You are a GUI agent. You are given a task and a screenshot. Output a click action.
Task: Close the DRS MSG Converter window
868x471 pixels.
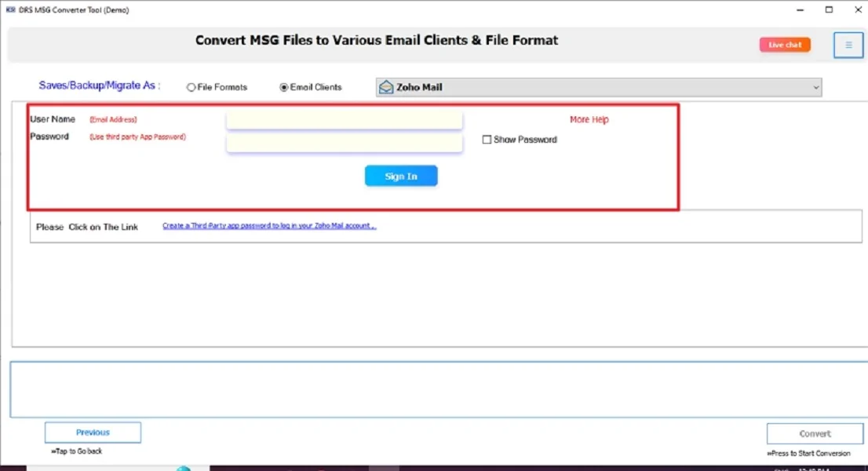coord(856,10)
